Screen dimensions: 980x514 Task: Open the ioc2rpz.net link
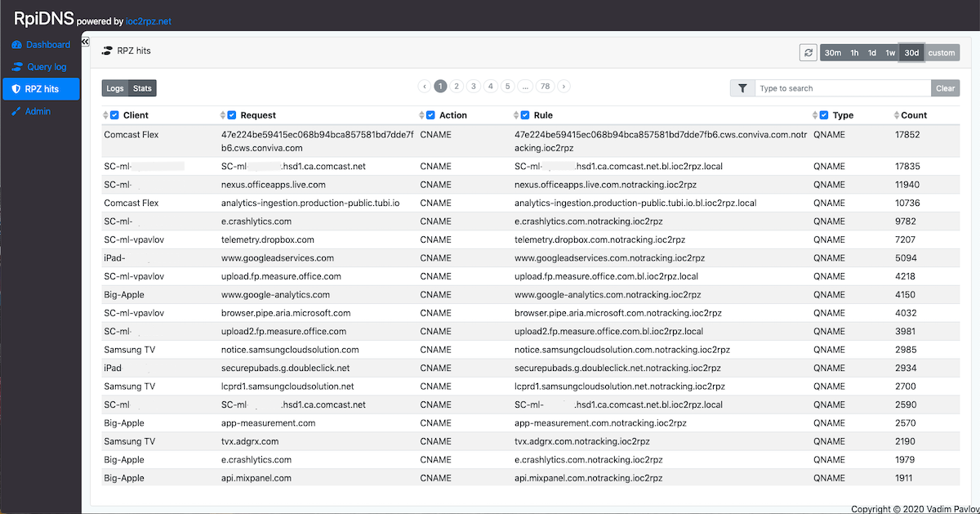pyautogui.click(x=149, y=21)
